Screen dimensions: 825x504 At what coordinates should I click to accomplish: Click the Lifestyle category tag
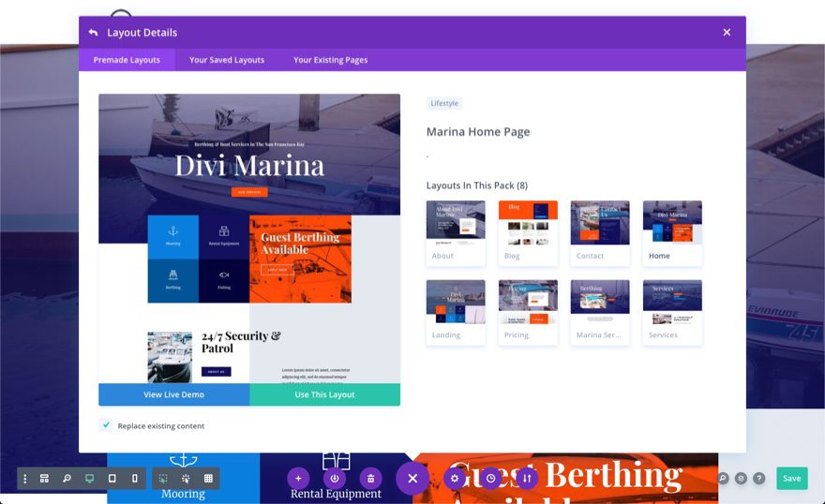444,103
